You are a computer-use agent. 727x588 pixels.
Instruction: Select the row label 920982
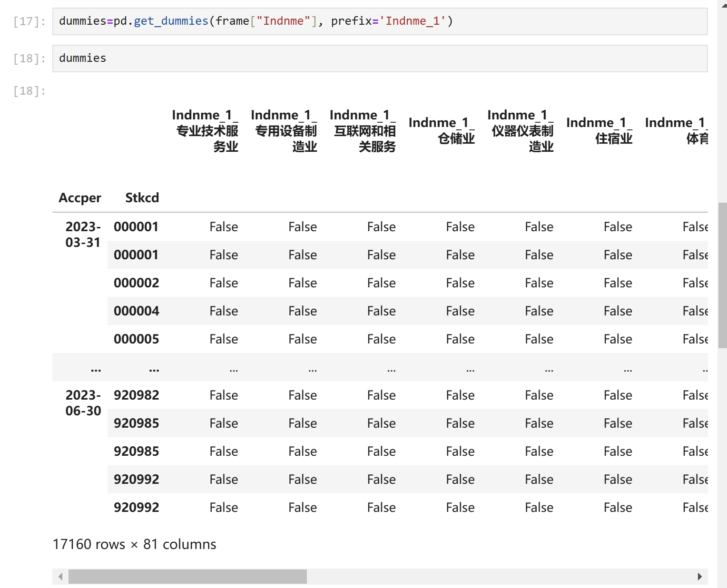137,395
